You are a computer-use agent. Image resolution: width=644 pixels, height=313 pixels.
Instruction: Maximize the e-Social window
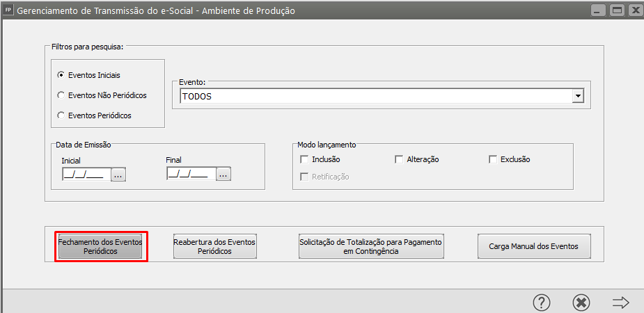616,10
